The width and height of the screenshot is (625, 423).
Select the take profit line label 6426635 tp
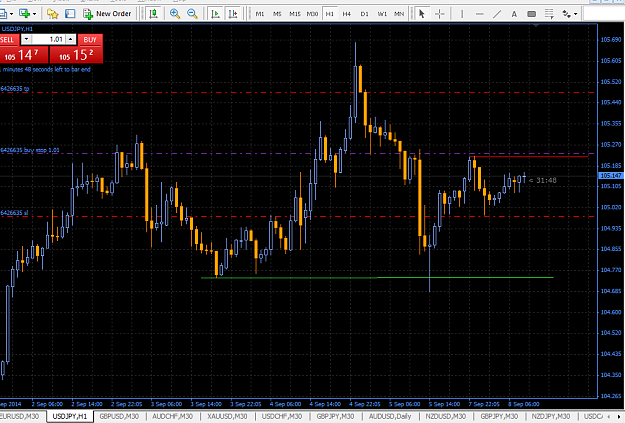(15, 89)
